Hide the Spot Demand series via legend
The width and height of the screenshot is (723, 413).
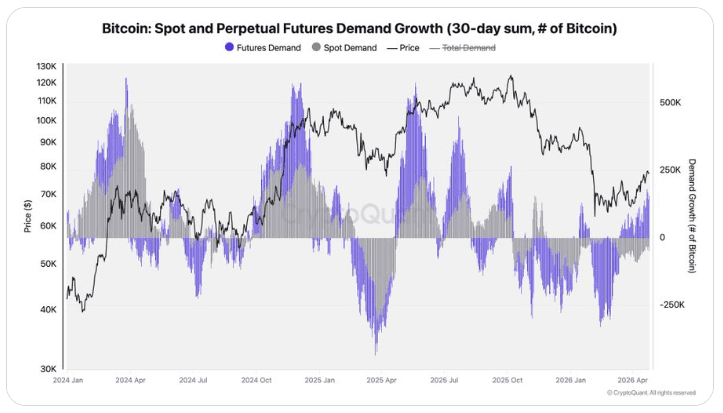(350, 47)
